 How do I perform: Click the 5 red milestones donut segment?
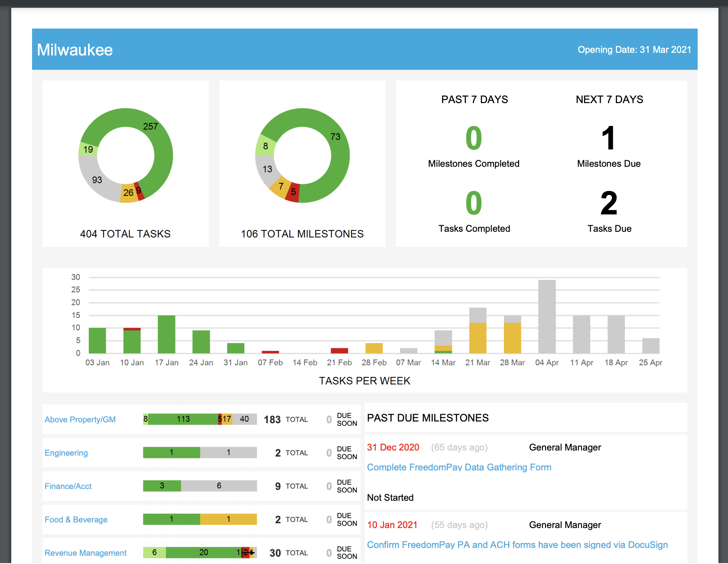[x=293, y=192]
